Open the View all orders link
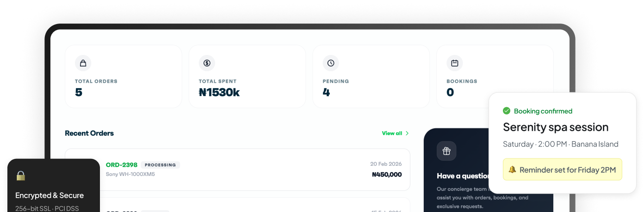Image resolution: width=644 pixels, height=212 pixels. click(x=392, y=133)
